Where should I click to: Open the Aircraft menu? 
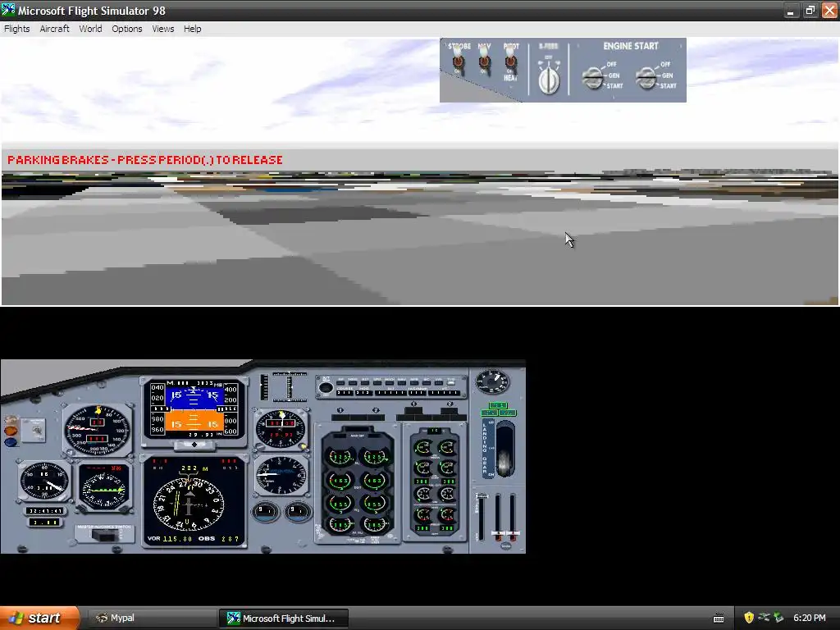[x=55, y=29]
